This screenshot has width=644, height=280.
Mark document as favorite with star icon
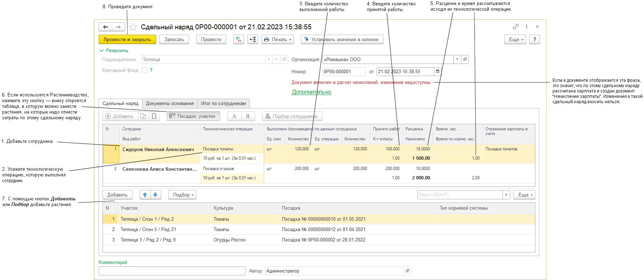coord(133,27)
